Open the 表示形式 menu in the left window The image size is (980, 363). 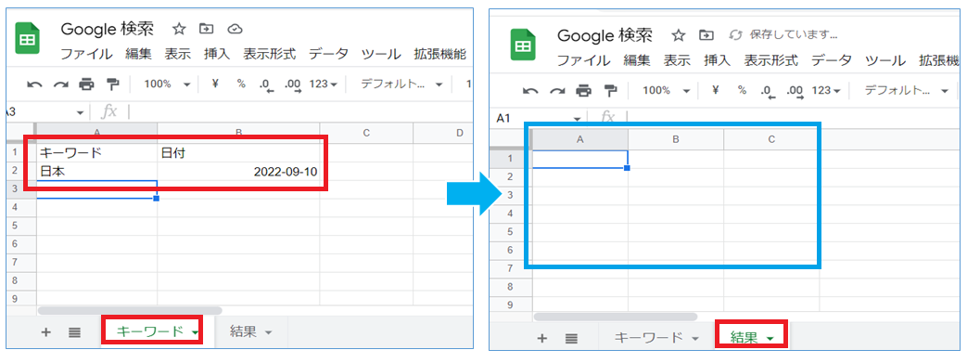[x=270, y=55]
